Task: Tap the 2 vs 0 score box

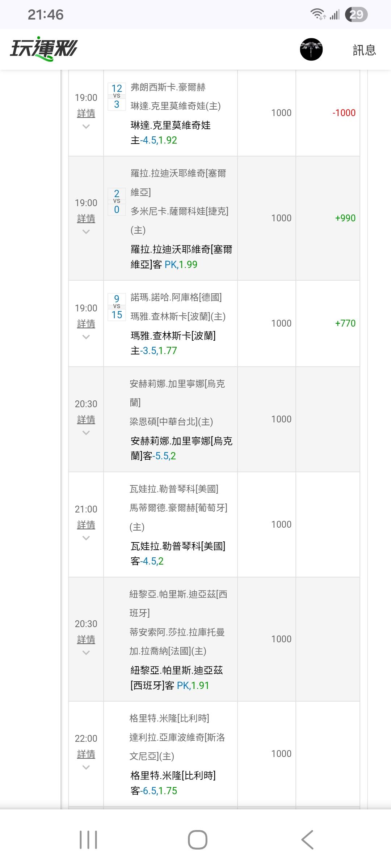Action: point(117,202)
